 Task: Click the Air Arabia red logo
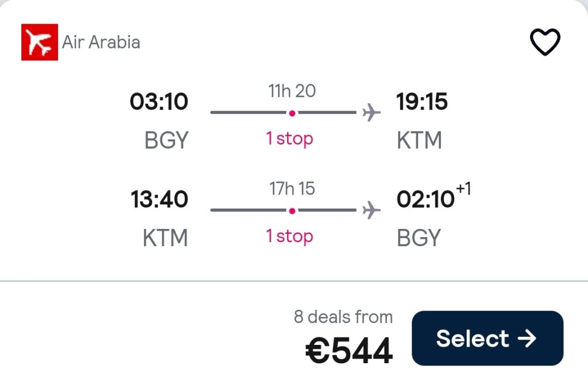(40, 42)
